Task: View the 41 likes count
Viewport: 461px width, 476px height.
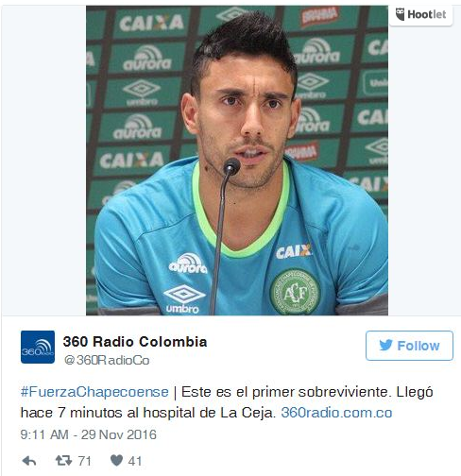Action: tap(135, 461)
